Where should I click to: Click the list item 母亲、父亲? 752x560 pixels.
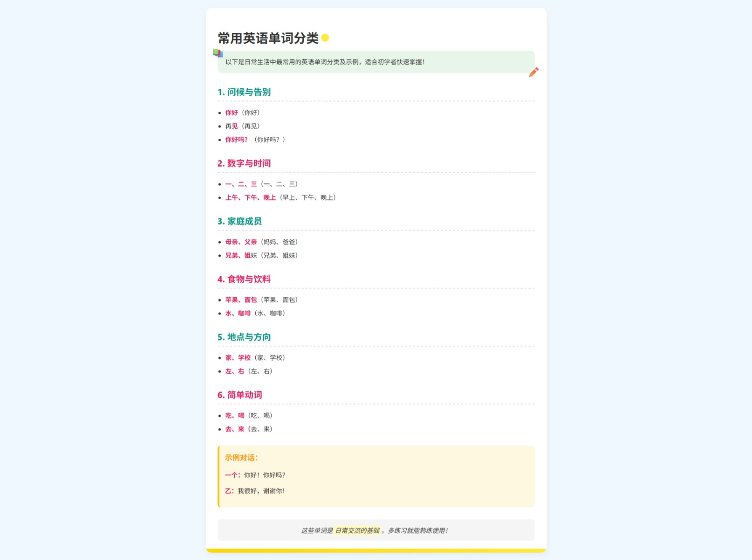click(262, 242)
